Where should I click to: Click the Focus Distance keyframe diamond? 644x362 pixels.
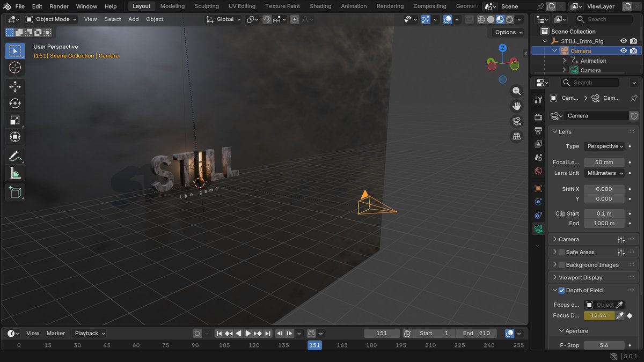(x=630, y=315)
